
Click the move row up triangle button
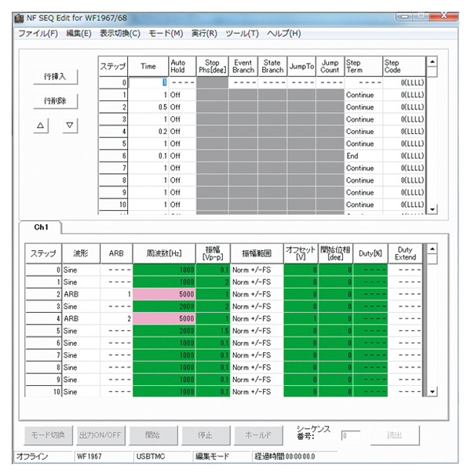pyautogui.click(x=42, y=125)
